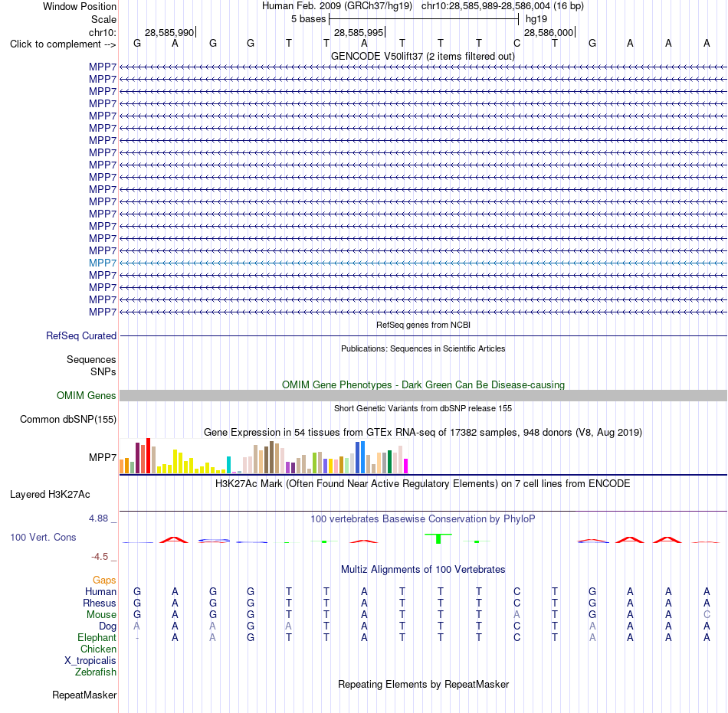This screenshot has width=728, height=713.
Task: Click the Elephant alignment row label
Action: point(97,638)
